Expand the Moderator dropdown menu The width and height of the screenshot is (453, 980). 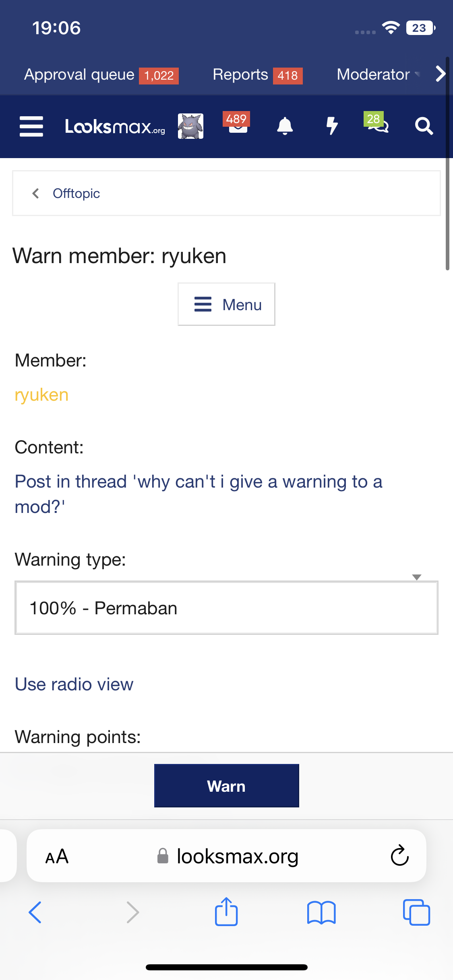pos(378,74)
